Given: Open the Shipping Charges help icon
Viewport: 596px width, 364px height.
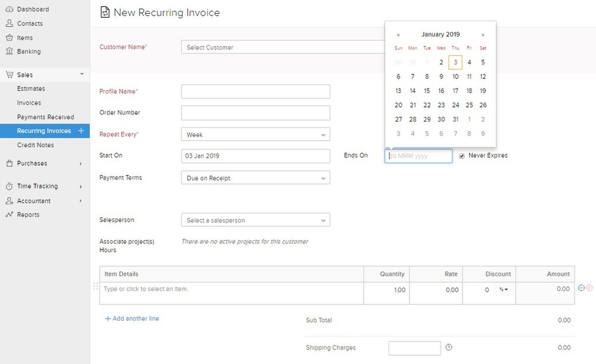Looking at the screenshot, I should coord(449,347).
